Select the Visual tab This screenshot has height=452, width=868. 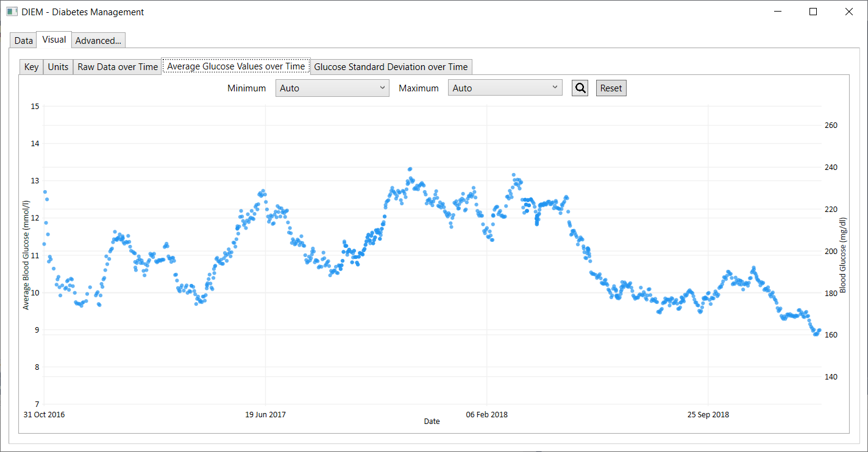pyautogui.click(x=54, y=40)
